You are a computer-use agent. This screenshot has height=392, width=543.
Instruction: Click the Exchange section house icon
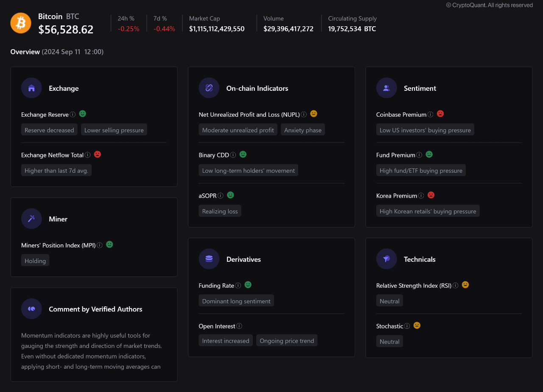click(31, 88)
